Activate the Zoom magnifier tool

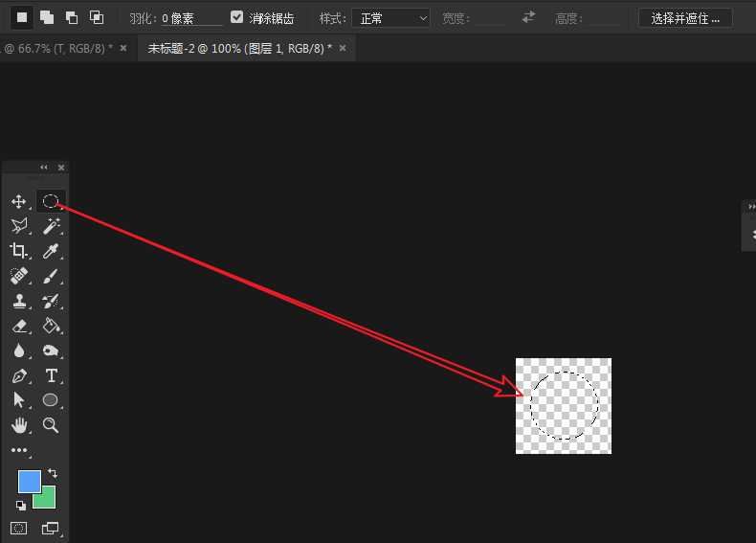coord(52,425)
